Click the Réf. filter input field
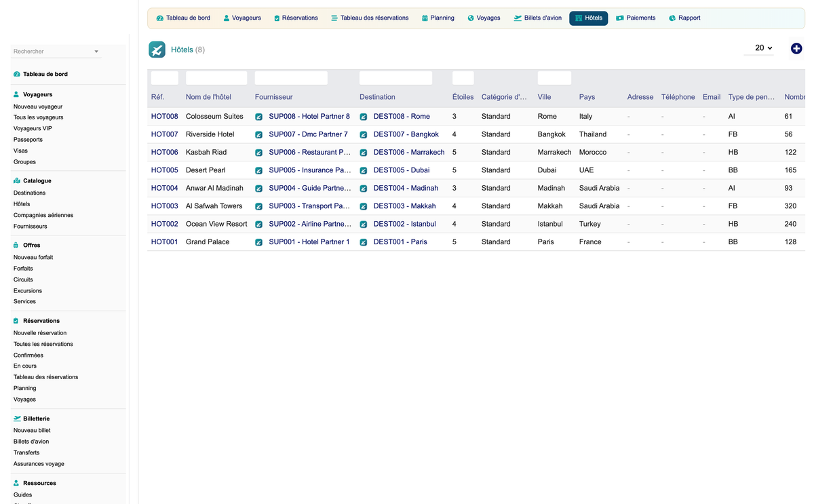The width and height of the screenshot is (814, 504). pos(165,78)
